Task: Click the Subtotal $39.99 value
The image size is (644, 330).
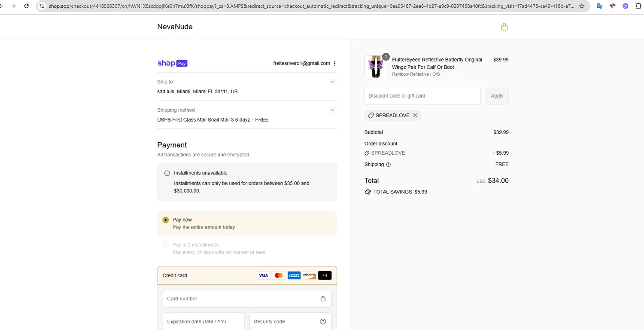Action: tap(501, 132)
